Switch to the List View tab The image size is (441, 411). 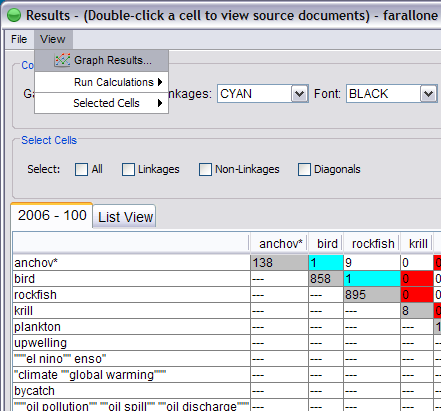(125, 217)
